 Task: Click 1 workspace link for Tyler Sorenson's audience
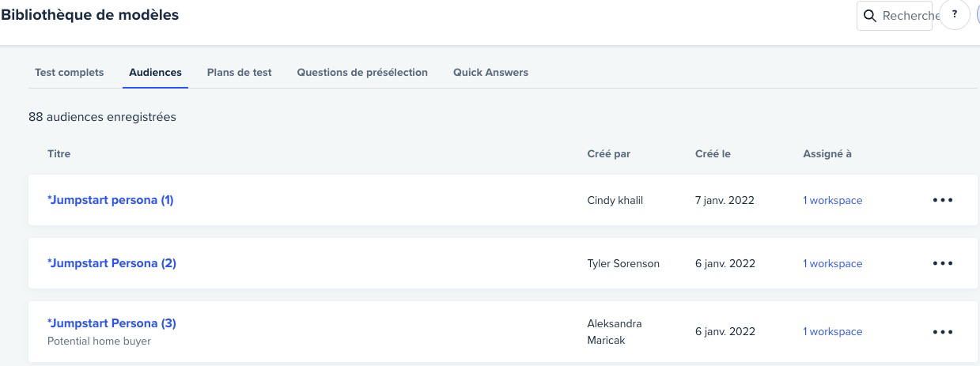pos(833,264)
